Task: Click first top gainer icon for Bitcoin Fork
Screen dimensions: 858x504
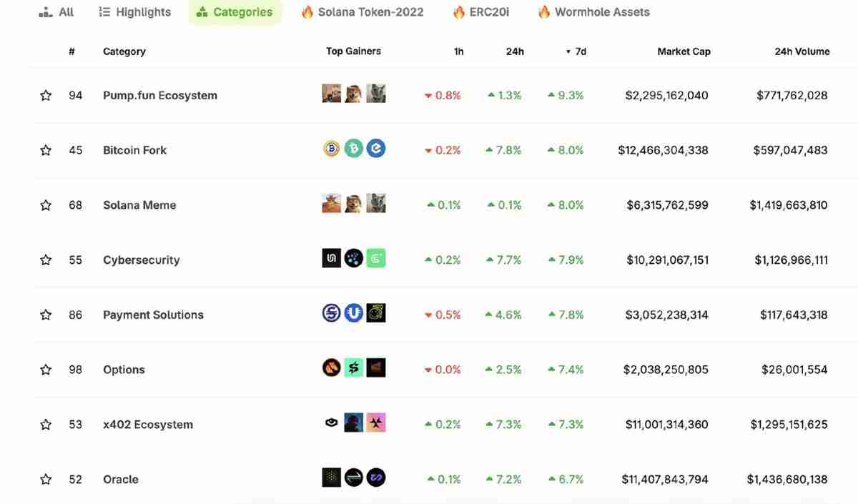Action: pos(331,149)
